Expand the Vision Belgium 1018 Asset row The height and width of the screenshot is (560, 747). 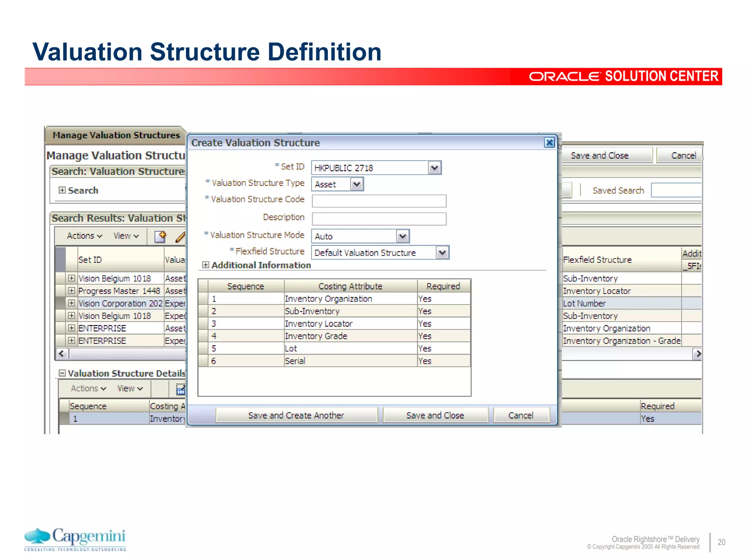(71, 278)
